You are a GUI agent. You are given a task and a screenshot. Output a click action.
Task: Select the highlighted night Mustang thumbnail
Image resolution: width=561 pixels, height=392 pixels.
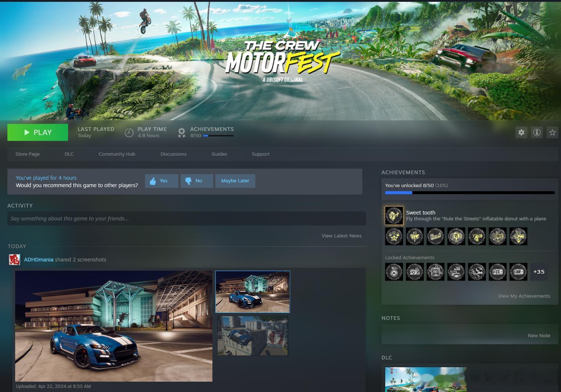tap(253, 292)
